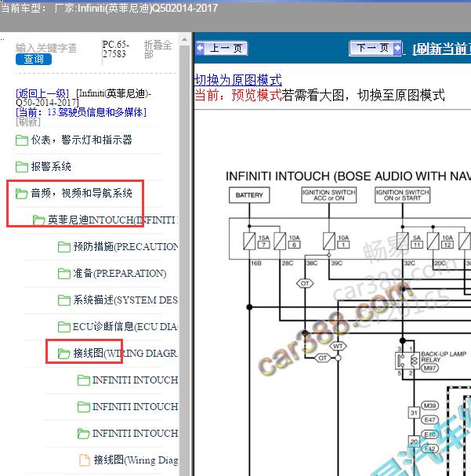
Task: Click the keyword search input field
Action: click(45, 48)
